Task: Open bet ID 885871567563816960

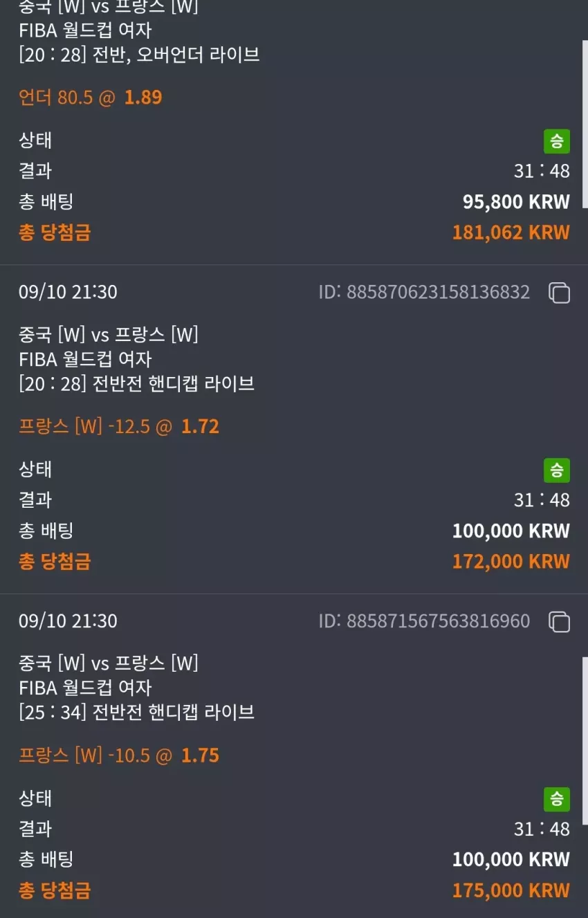Action: [x=424, y=621]
